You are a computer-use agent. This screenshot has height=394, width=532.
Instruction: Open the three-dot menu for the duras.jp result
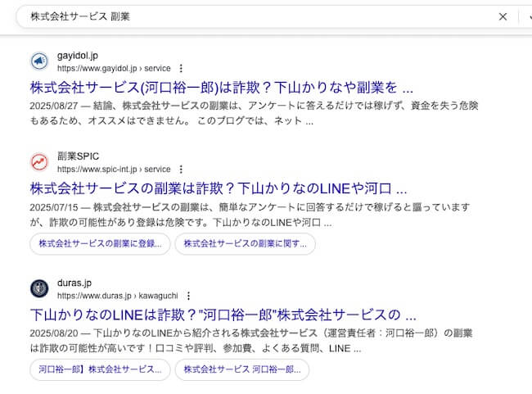(x=188, y=296)
